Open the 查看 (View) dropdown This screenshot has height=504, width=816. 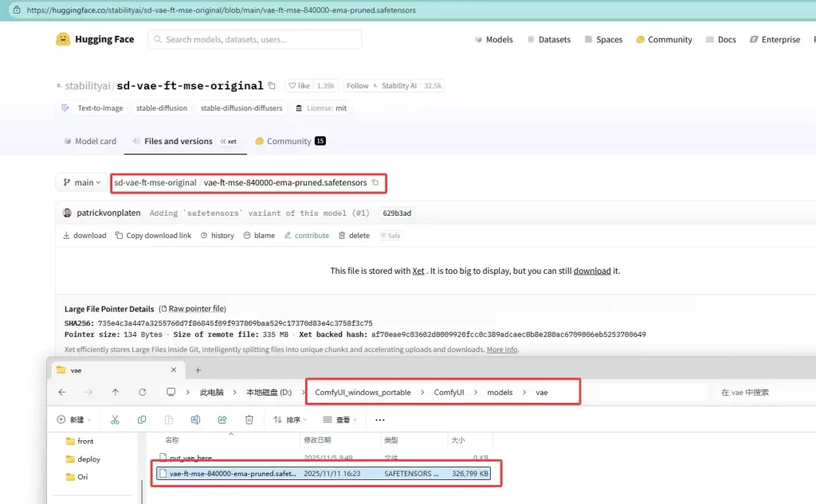coord(339,420)
